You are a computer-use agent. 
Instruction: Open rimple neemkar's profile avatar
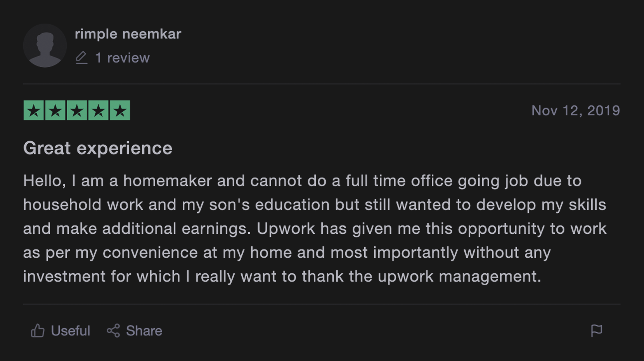click(45, 46)
